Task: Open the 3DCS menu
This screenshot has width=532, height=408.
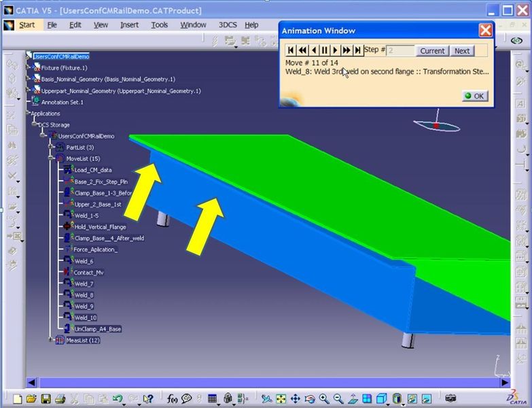Action: point(228,24)
